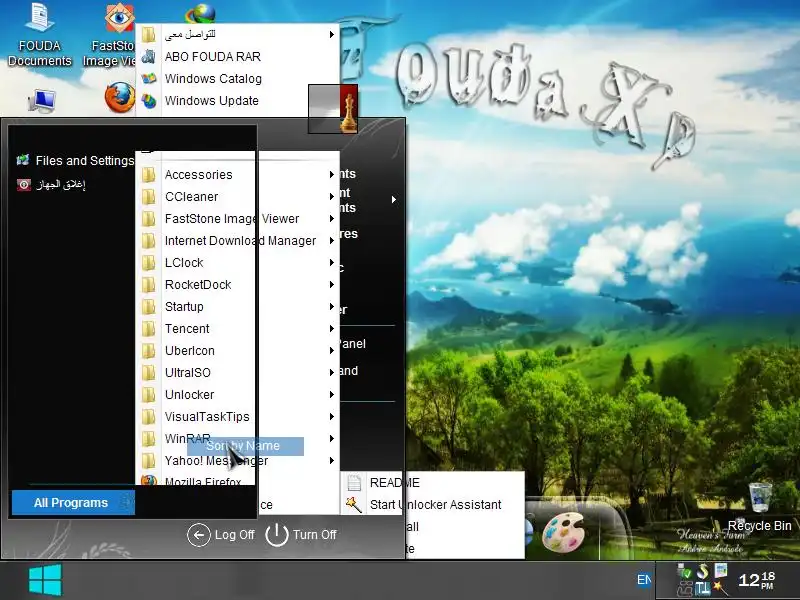800x600 pixels.
Task: Expand the Arabic للتواصل معي folder submenu
Action: (238, 34)
